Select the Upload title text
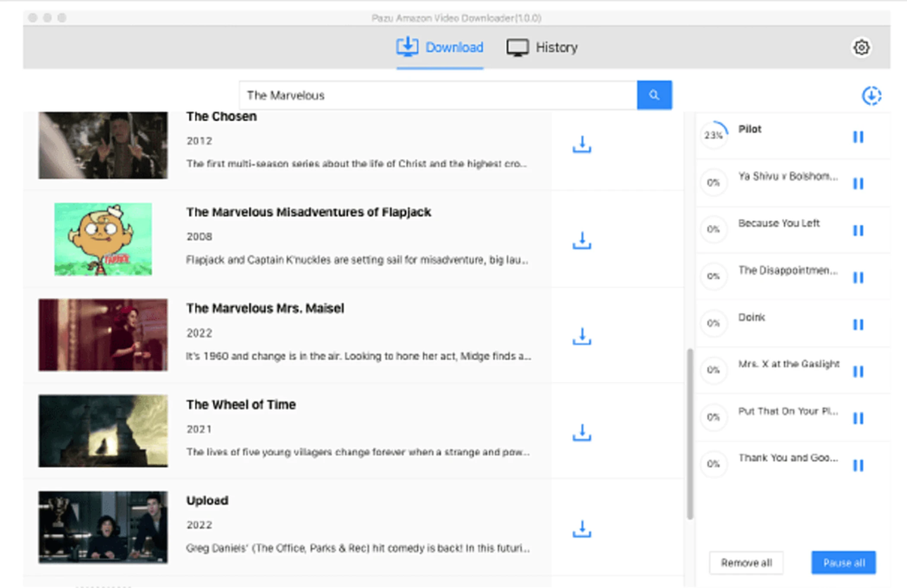The height and width of the screenshot is (588, 907). click(x=207, y=500)
